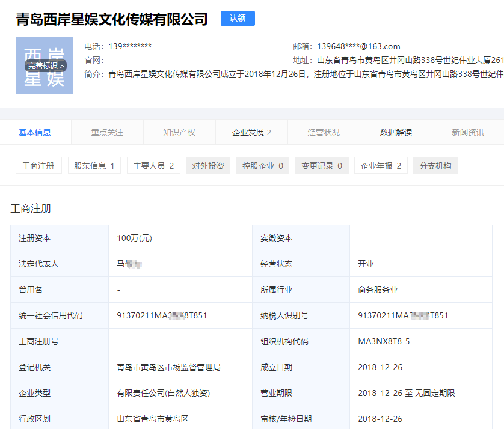Click the 西岸星娱 company logo thumbnail
Image resolution: width=504 pixels, height=429 pixels.
point(44,65)
